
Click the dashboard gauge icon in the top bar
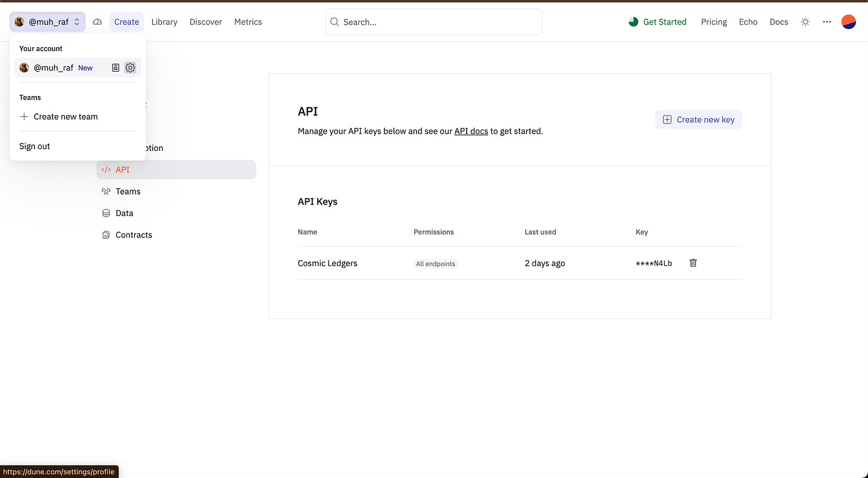tap(97, 22)
